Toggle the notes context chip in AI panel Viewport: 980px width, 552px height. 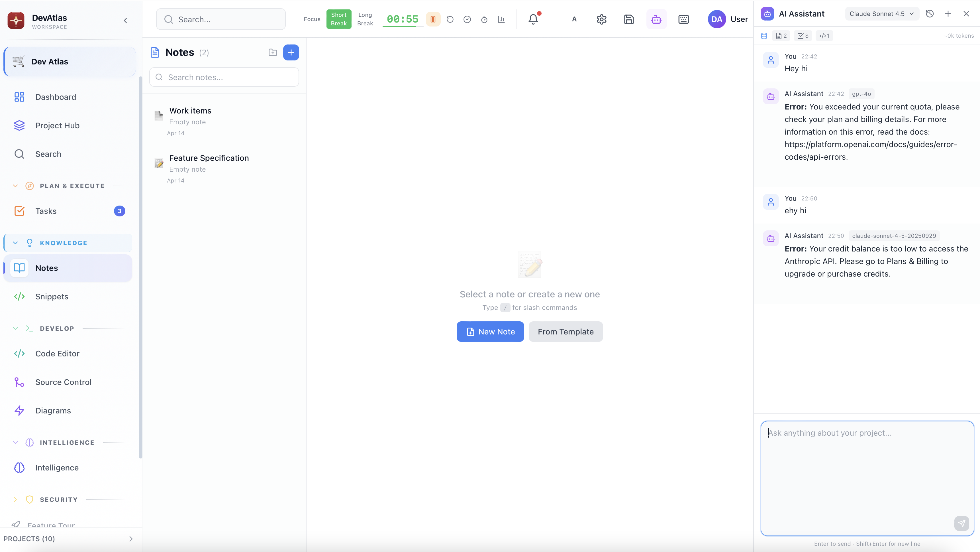(x=781, y=36)
